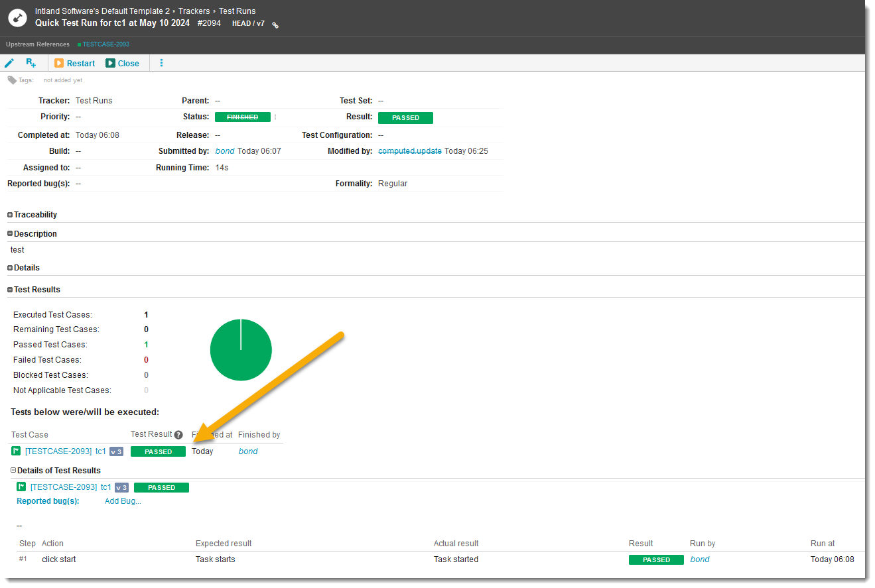Open the Trackers breadcrumb
Image resolution: width=875 pixels, height=588 pixels.
coord(194,11)
